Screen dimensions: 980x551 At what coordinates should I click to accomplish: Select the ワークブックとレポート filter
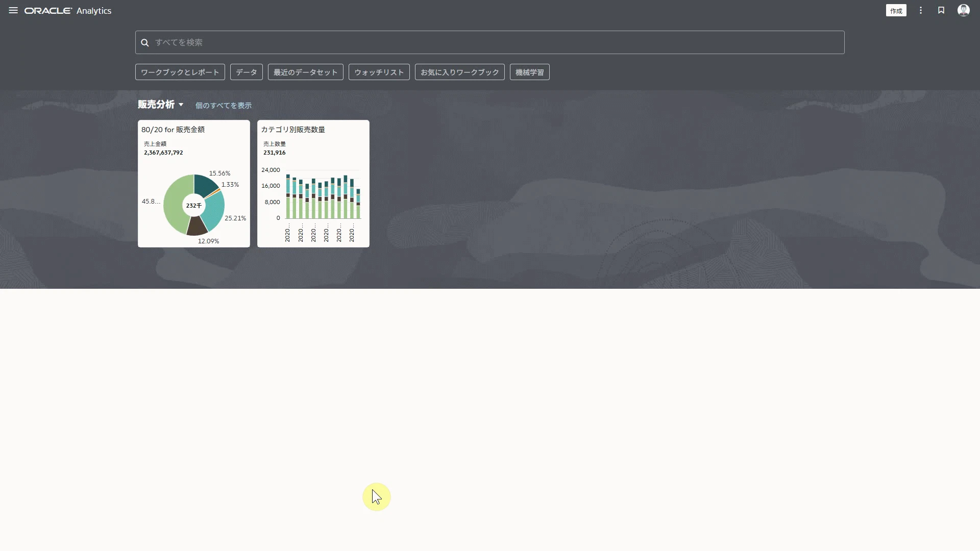pyautogui.click(x=180, y=72)
